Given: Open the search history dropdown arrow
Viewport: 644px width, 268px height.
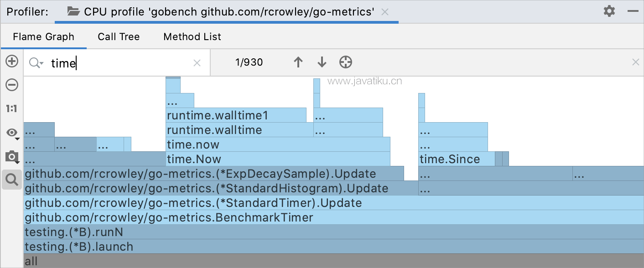Looking at the screenshot, I should (36, 63).
